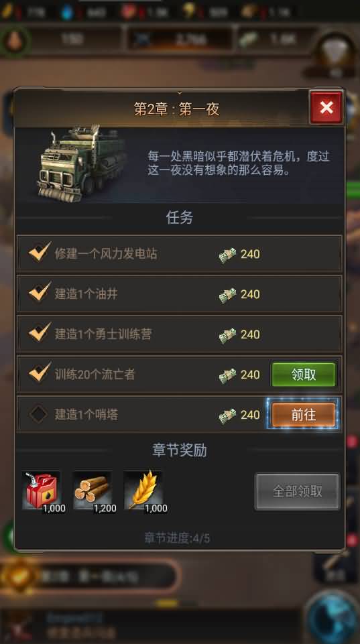Click the armored truck chapter image
Viewport: 360px width, 644px height.
click(81, 163)
